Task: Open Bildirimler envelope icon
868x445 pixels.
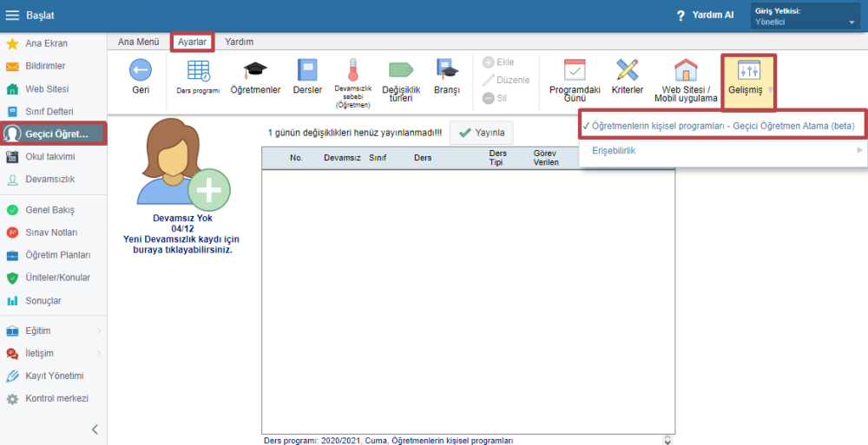Action: [x=11, y=67]
